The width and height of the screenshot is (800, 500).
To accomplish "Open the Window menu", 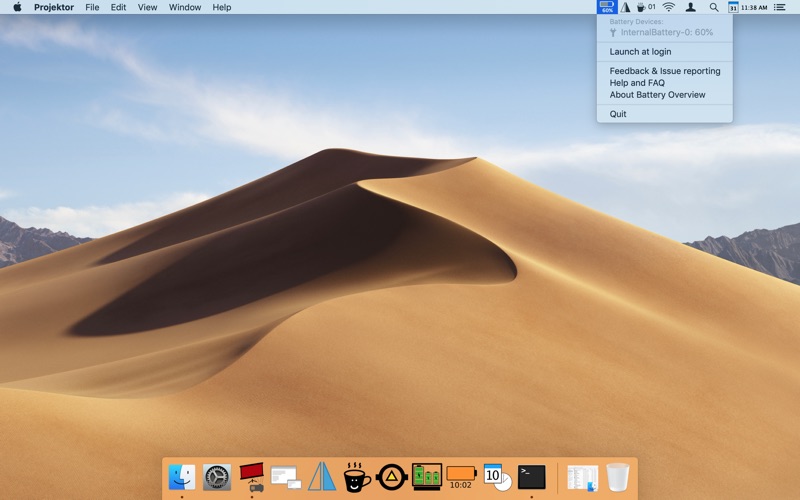I will (185, 7).
